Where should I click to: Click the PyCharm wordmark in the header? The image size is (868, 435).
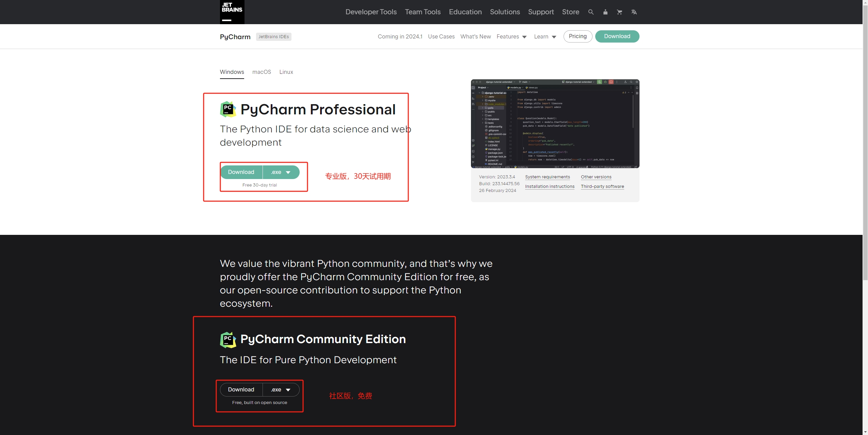(x=235, y=36)
